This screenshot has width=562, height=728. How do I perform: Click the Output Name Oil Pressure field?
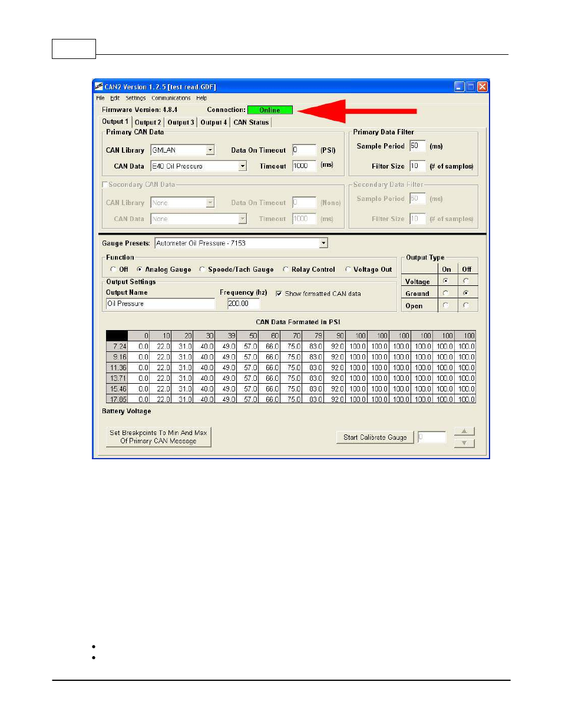pos(160,304)
